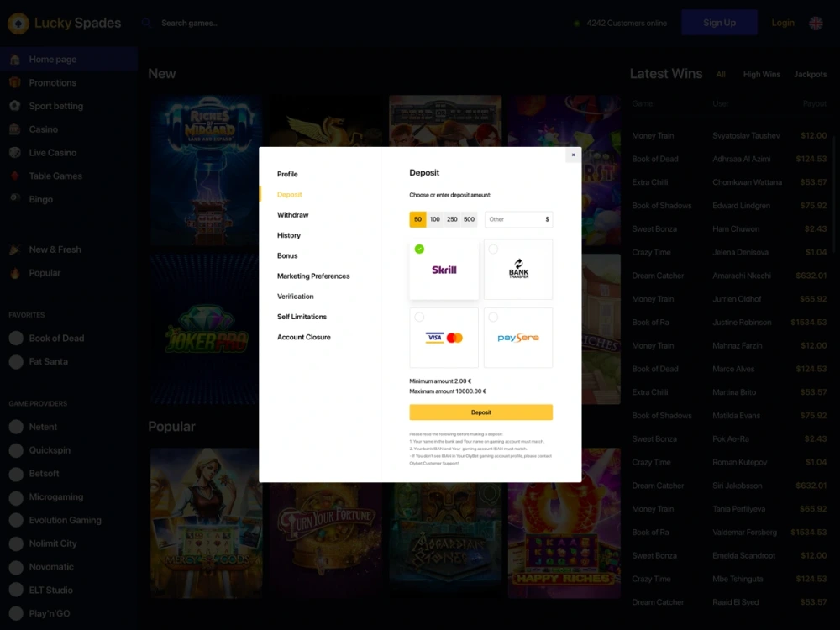The height and width of the screenshot is (630, 840).
Task: Click the Casino sidebar icon
Action: pyautogui.click(x=15, y=129)
